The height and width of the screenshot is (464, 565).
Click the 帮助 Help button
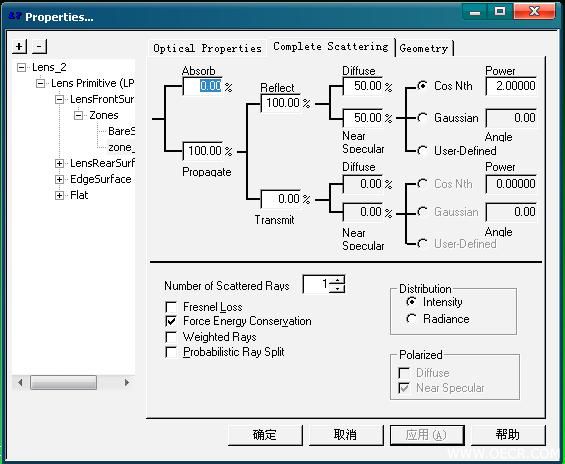click(508, 435)
